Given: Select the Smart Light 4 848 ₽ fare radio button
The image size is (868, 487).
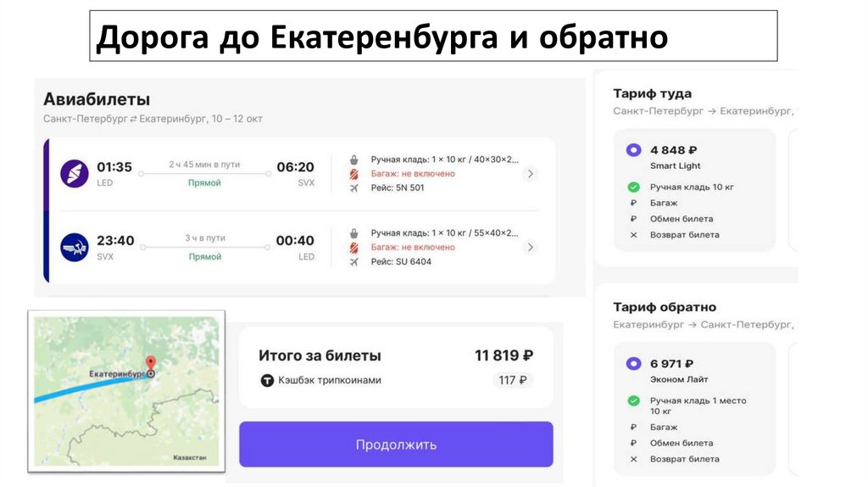Looking at the screenshot, I should click(634, 150).
